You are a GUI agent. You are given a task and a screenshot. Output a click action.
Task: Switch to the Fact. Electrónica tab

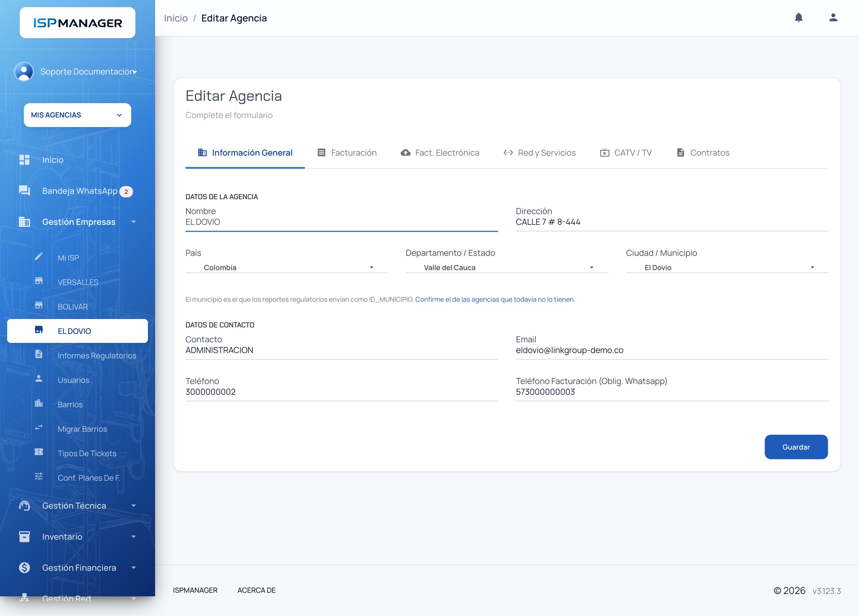[x=440, y=153]
